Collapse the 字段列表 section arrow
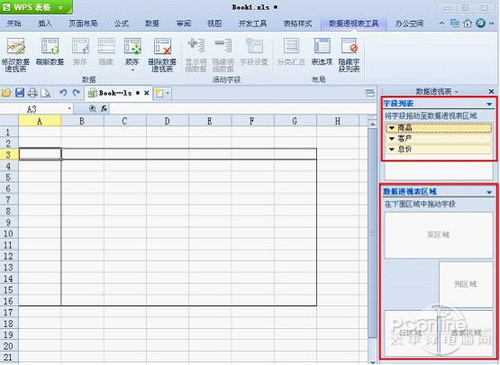The width and height of the screenshot is (500, 365). click(489, 104)
